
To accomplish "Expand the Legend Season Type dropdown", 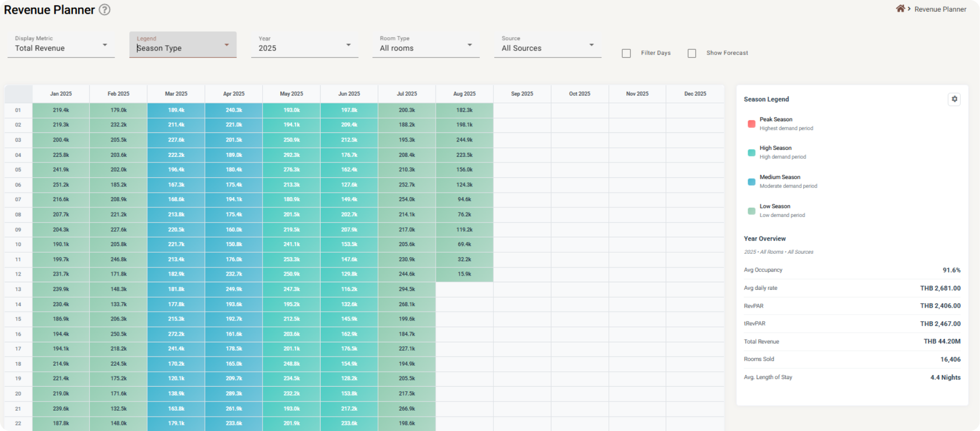I will (182, 48).
